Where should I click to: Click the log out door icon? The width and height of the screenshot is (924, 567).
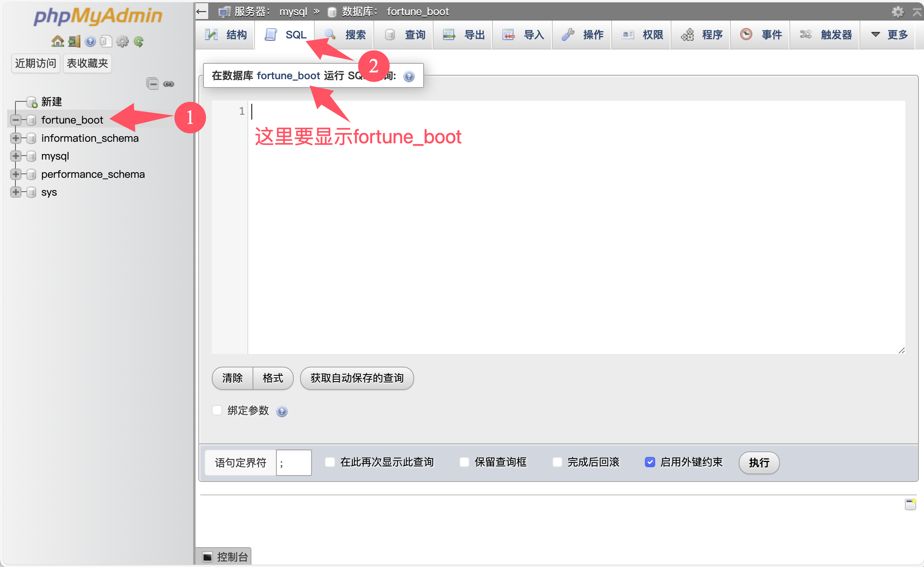coord(74,41)
